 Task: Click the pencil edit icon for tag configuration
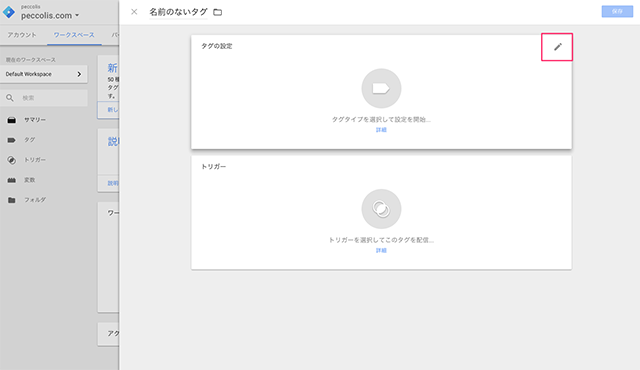[558, 47]
